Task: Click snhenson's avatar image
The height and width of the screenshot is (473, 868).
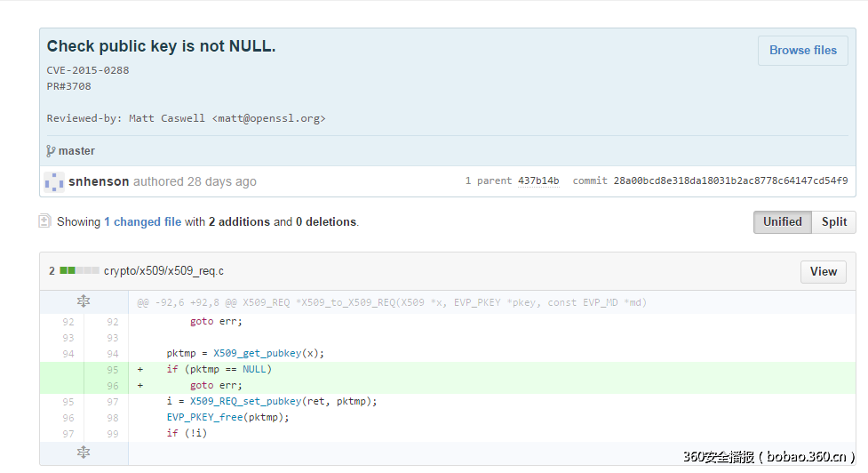Action: pyautogui.click(x=54, y=181)
